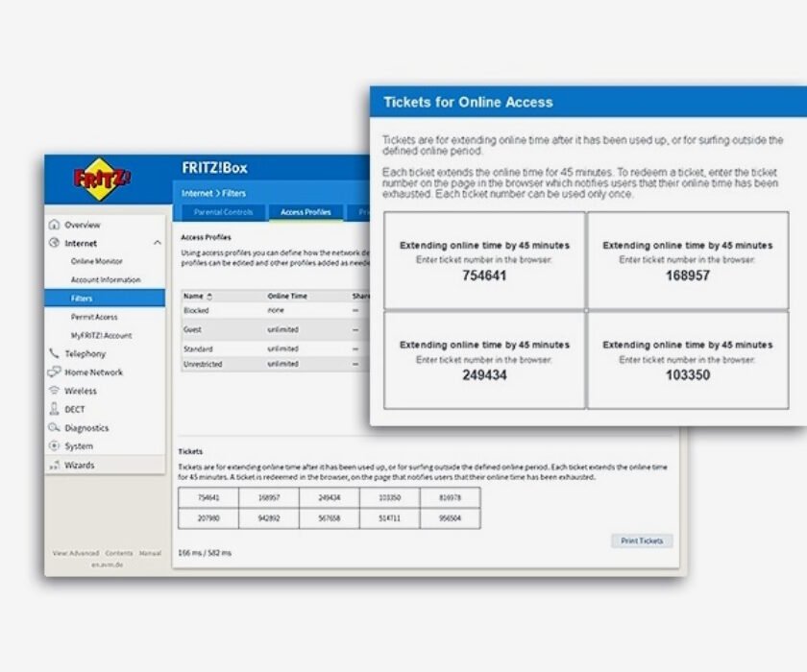Click the Telephony phone icon
Image resolution: width=807 pixels, height=672 pixels.
coord(54,353)
